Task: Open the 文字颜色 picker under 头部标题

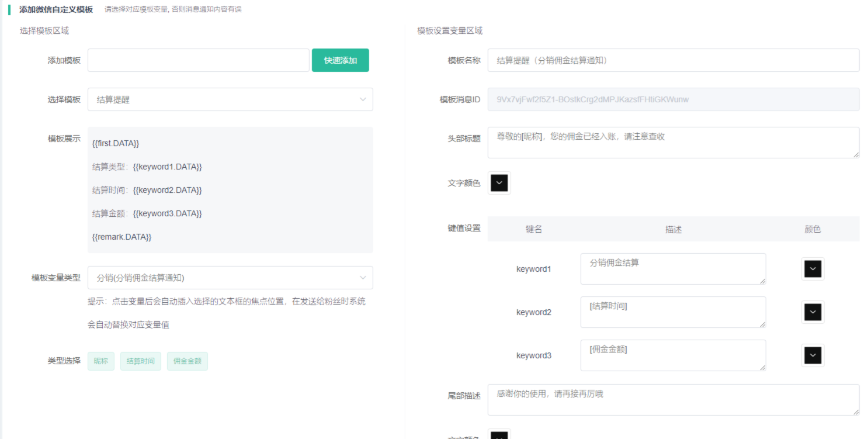Action: tap(499, 183)
